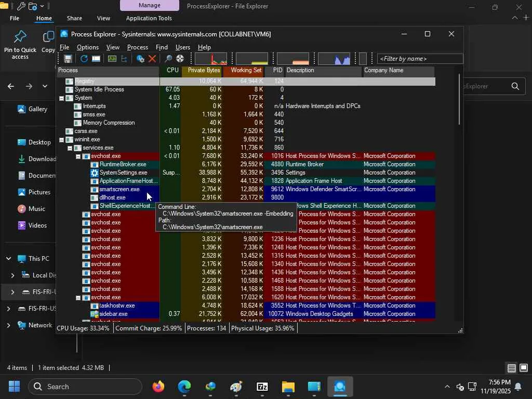Open the blue I/O activity mini graph
Image resolution: width=532 pixels, height=399 pixels.
pos(334,59)
